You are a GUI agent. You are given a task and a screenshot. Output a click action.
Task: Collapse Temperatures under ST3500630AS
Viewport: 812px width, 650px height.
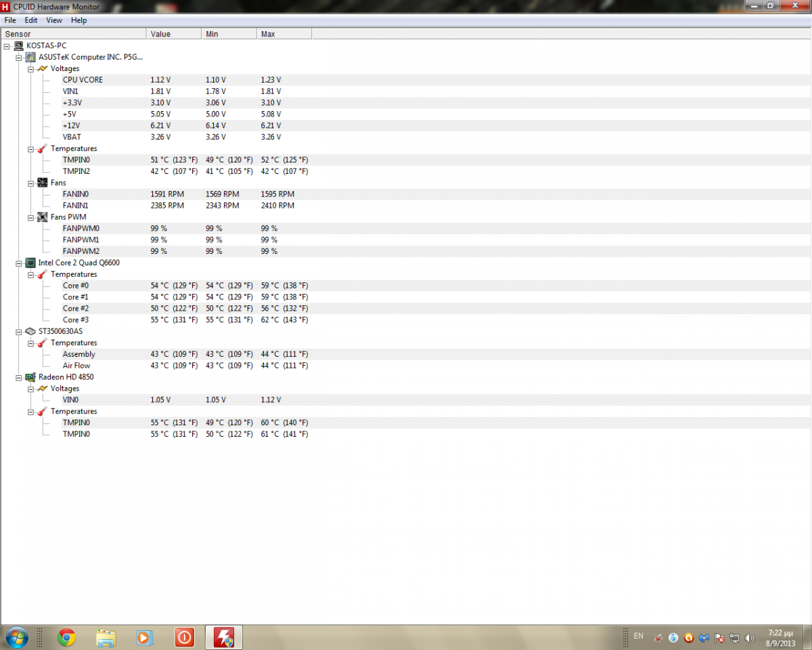click(x=30, y=343)
